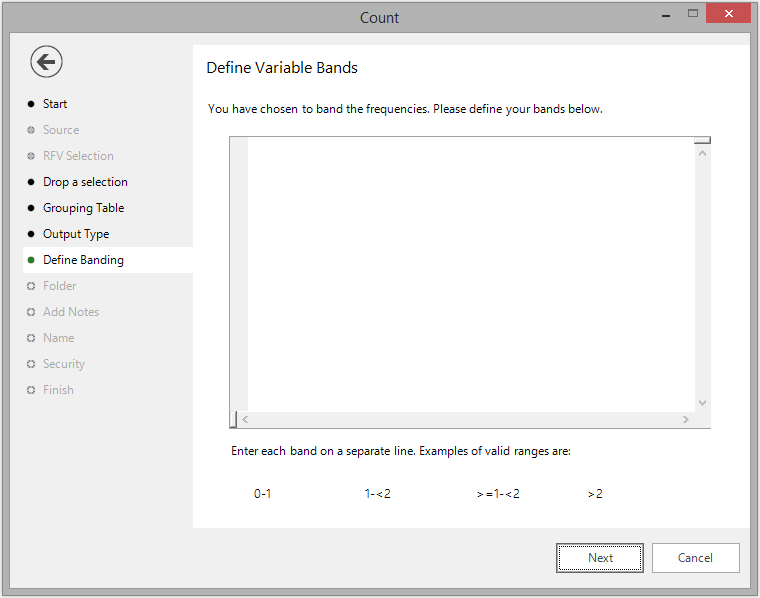Click the text area's scroll up arrow
The height and width of the screenshot is (598, 760).
pyautogui.click(x=702, y=153)
